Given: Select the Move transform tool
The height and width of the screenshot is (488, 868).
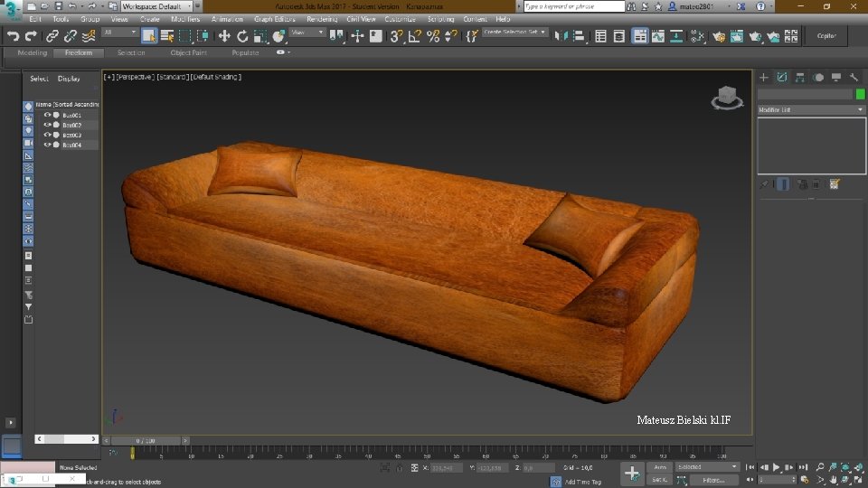Looking at the screenshot, I should click(x=224, y=36).
